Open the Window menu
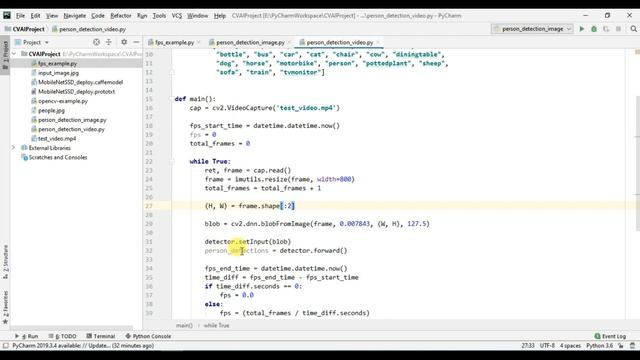This screenshot has width=640, height=360. click(x=198, y=16)
